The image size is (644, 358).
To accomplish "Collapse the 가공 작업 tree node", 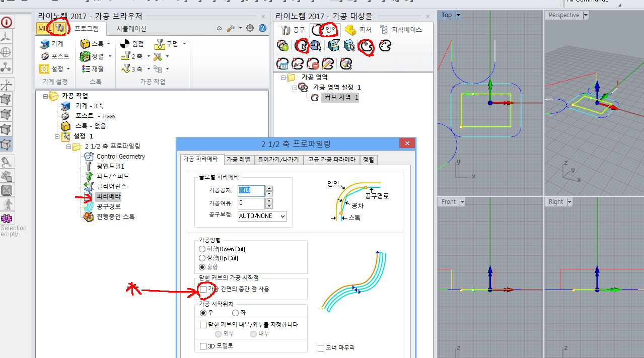I will tap(46, 96).
